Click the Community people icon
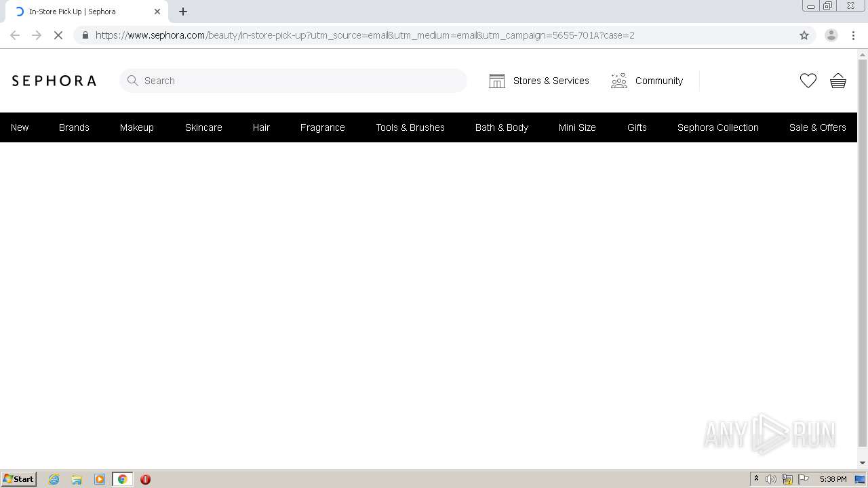Viewport: 868px width, 488px height. pyautogui.click(x=618, y=81)
